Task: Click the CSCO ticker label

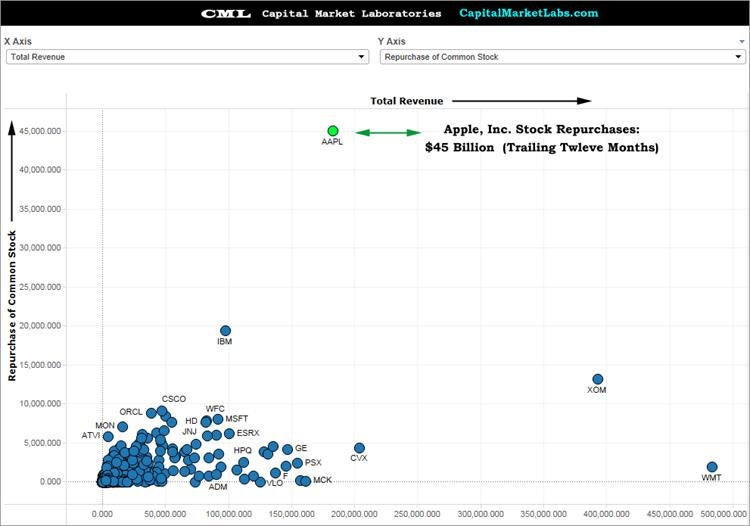Action: pyautogui.click(x=174, y=399)
